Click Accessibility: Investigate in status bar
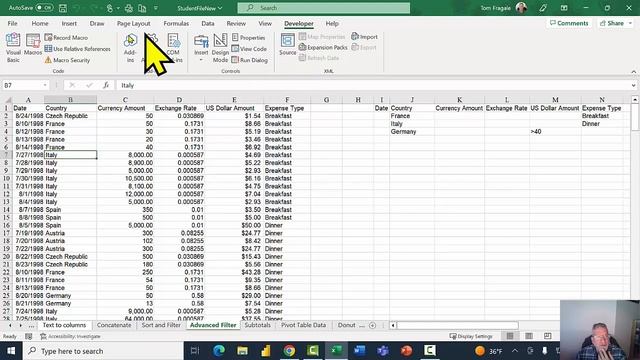Screen dimensions: 640x360 70,336
